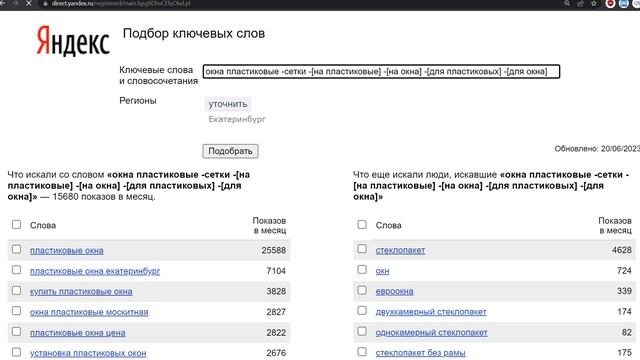640x360 pixels.
Task: Check the box for пластиковые окна
Action: [x=16, y=249]
